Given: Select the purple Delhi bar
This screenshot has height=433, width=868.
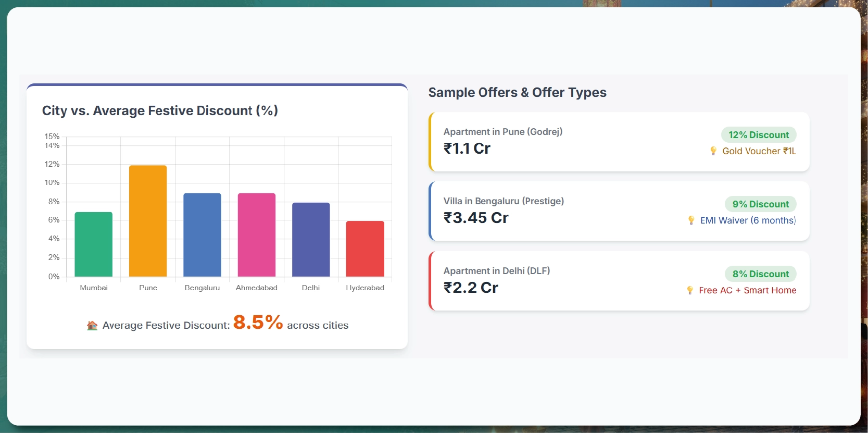Looking at the screenshot, I should click(x=311, y=240).
